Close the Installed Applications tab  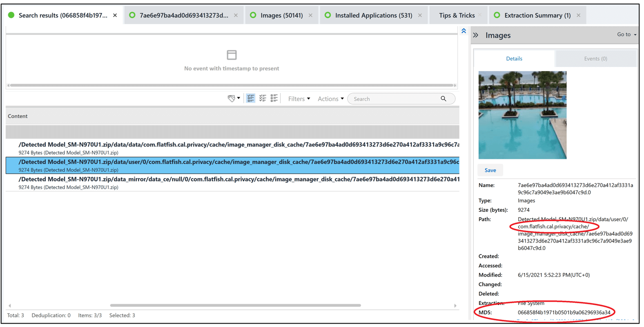(420, 16)
